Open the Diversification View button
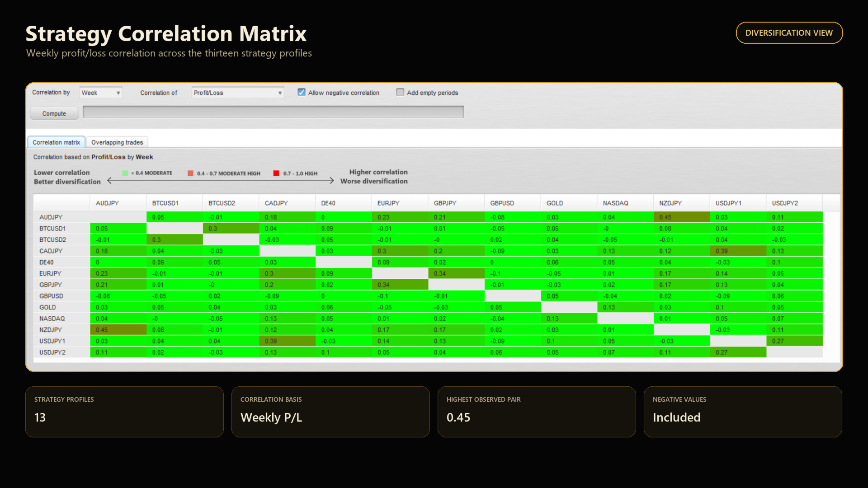This screenshot has height=488, width=868. pos(789,33)
